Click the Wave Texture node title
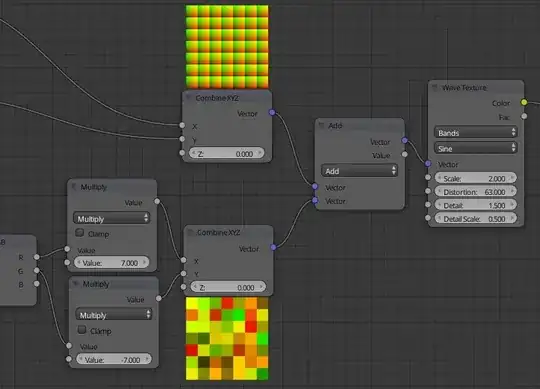This screenshot has width=540, height=389. 464,87
